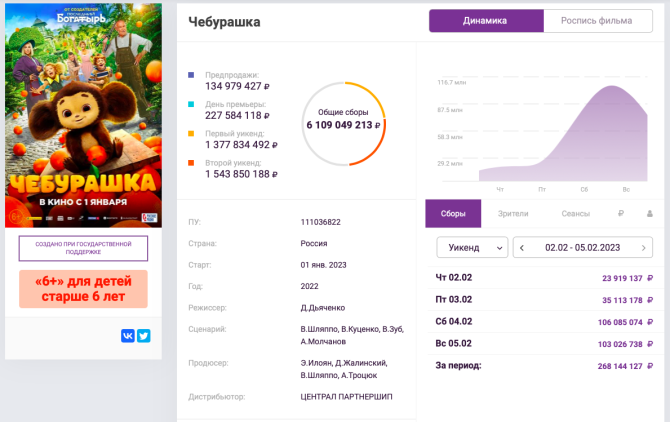670x422 pixels.
Task: Click the Создано при государственной поддержке button
Action: pos(83,248)
